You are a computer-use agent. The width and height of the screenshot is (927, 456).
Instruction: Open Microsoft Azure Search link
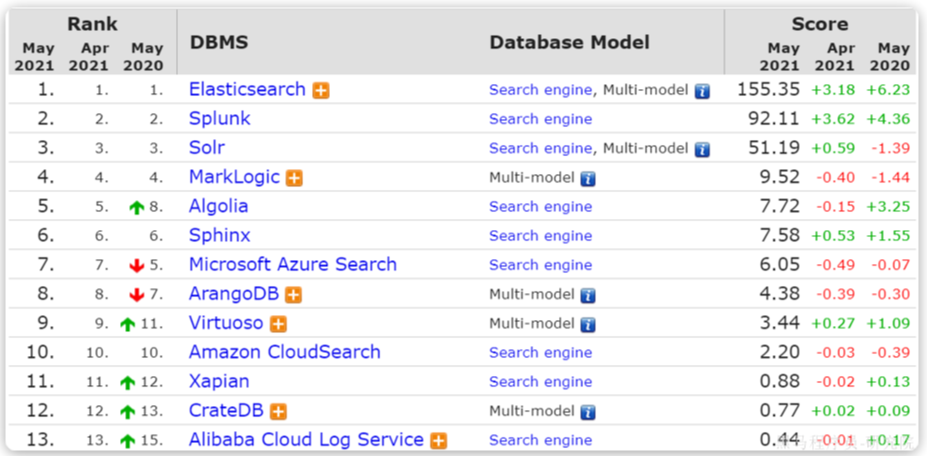(x=292, y=265)
